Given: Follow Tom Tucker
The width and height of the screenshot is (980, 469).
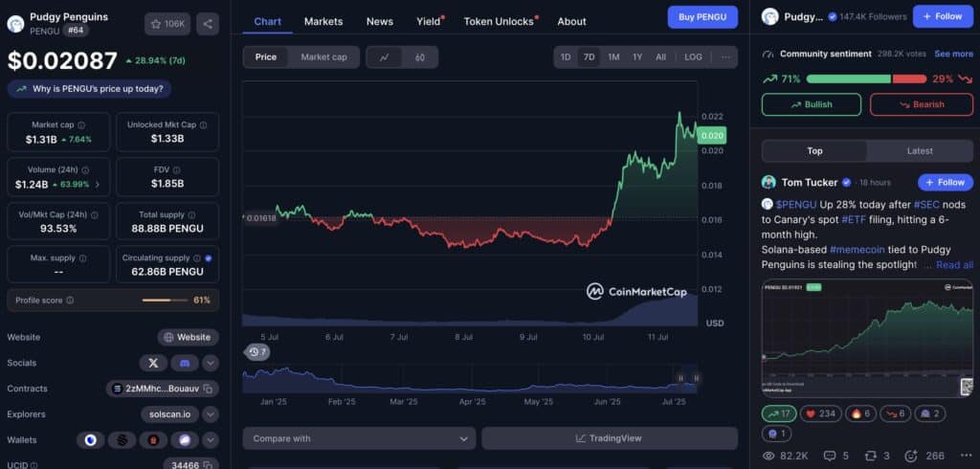Looking at the screenshot, I should (x=945, y=183).
